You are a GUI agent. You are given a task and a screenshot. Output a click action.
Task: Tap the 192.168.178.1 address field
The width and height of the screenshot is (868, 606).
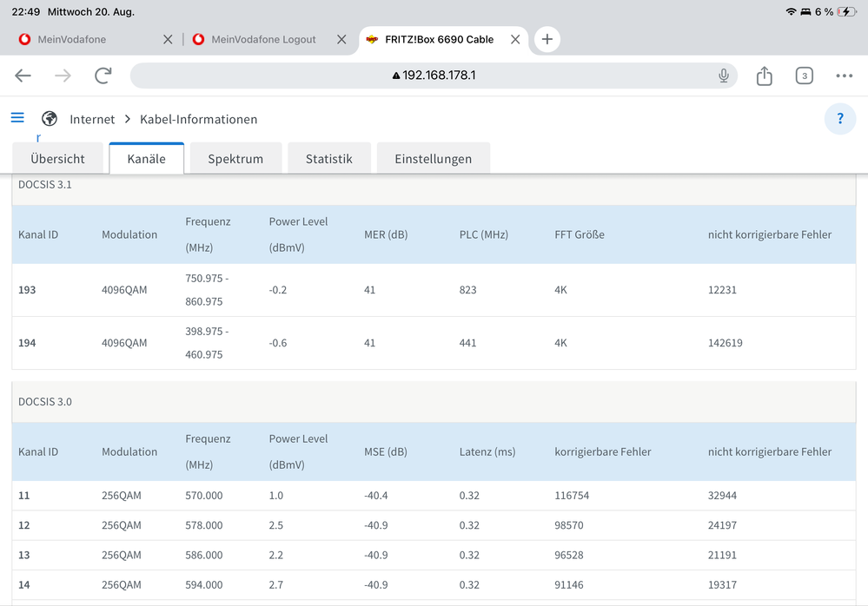coord(434,76)
